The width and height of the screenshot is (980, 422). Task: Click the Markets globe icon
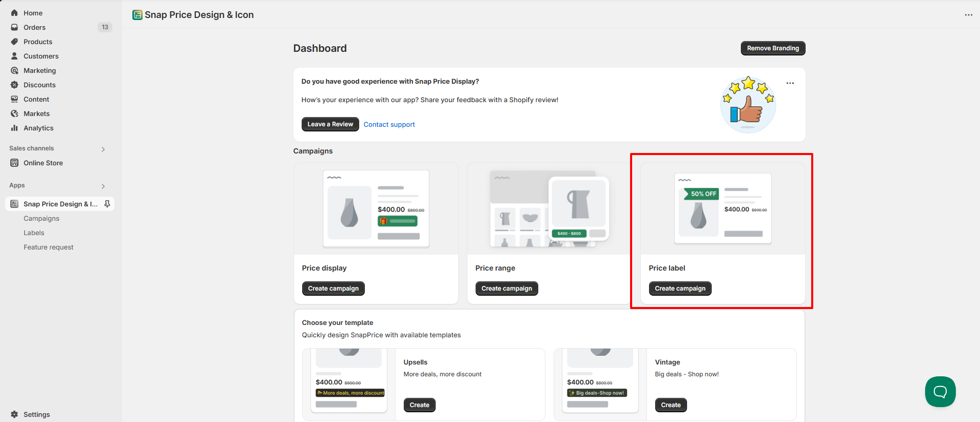click(x=14, y=113)
